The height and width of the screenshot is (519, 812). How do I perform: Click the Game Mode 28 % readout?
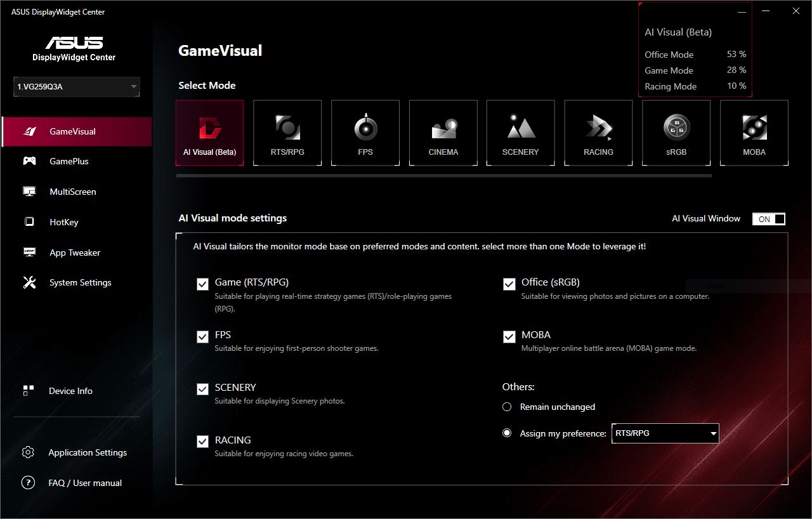695,70
